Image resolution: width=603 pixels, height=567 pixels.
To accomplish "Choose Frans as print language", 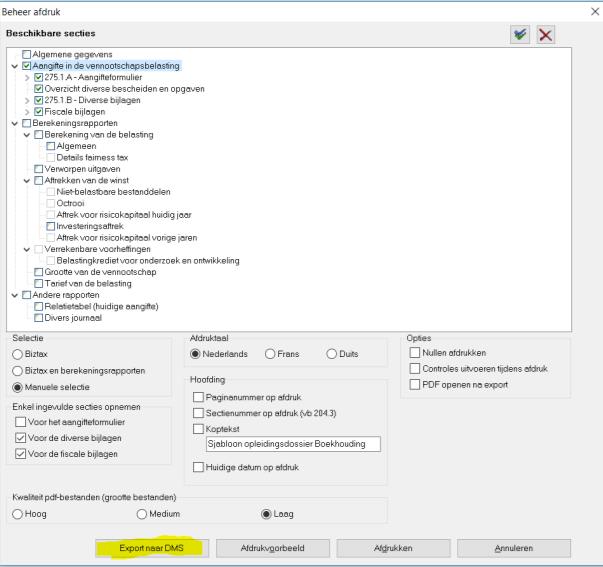I will pos(271,353).
